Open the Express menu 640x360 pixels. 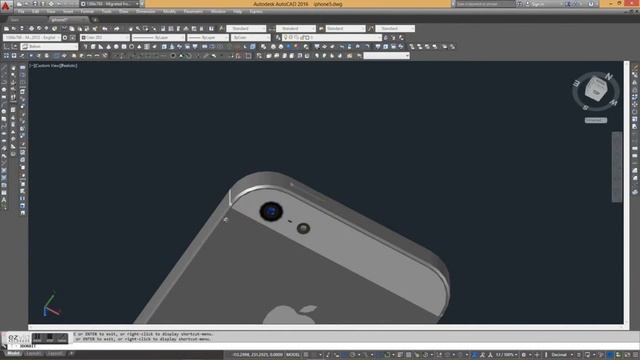(x=256, y=12)
